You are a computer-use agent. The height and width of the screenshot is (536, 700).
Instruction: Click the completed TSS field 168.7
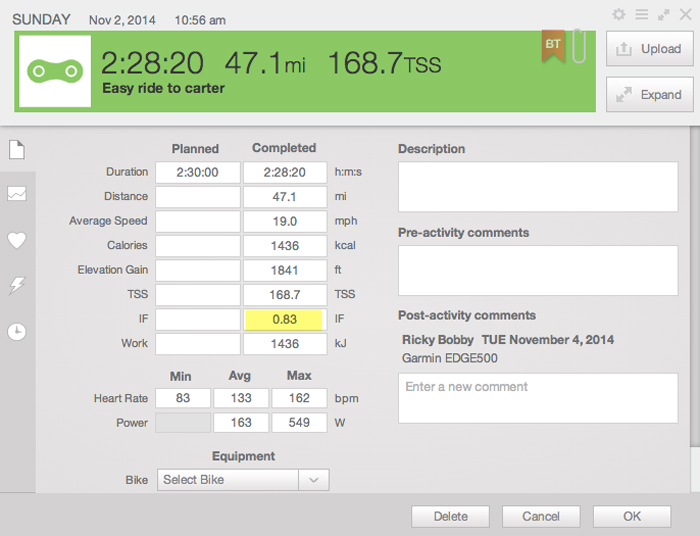click(285, 295)
